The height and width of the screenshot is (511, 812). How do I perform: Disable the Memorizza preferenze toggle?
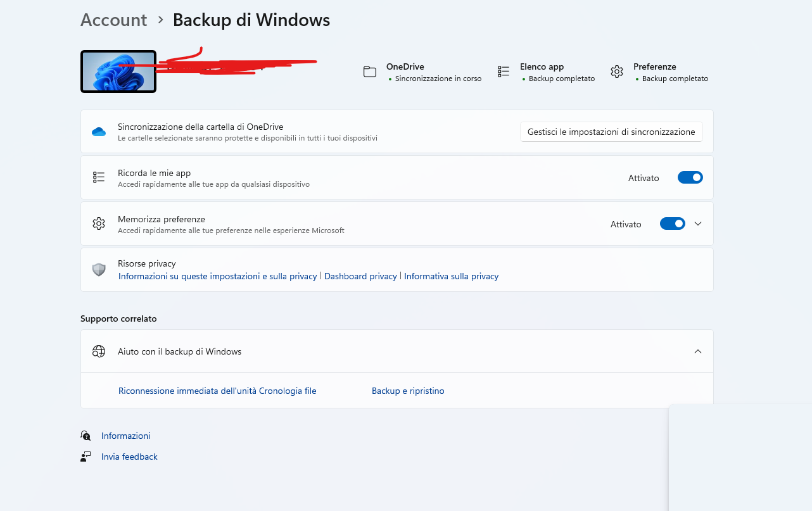point(673,224)
